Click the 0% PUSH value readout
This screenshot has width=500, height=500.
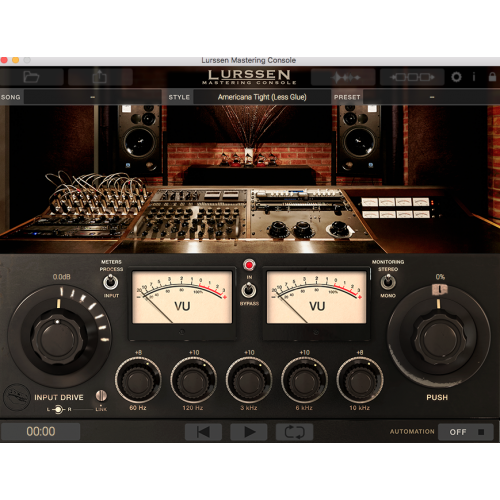pos(440,277)
